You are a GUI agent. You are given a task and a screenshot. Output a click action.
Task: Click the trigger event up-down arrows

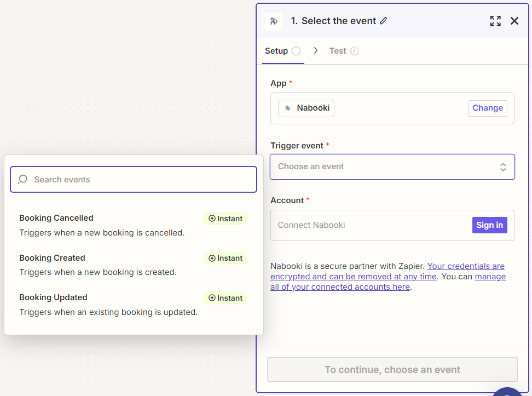tap(503, 167)
